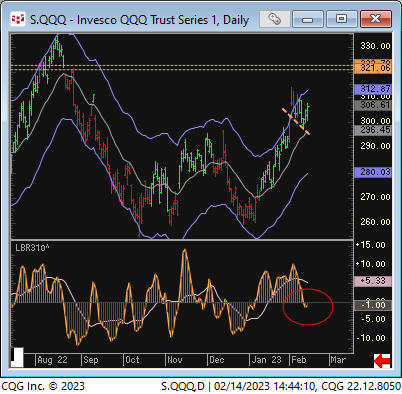Select the 296.45 moving average value
The width and height of the screenshot is (402, 394).
pos(372,130)
